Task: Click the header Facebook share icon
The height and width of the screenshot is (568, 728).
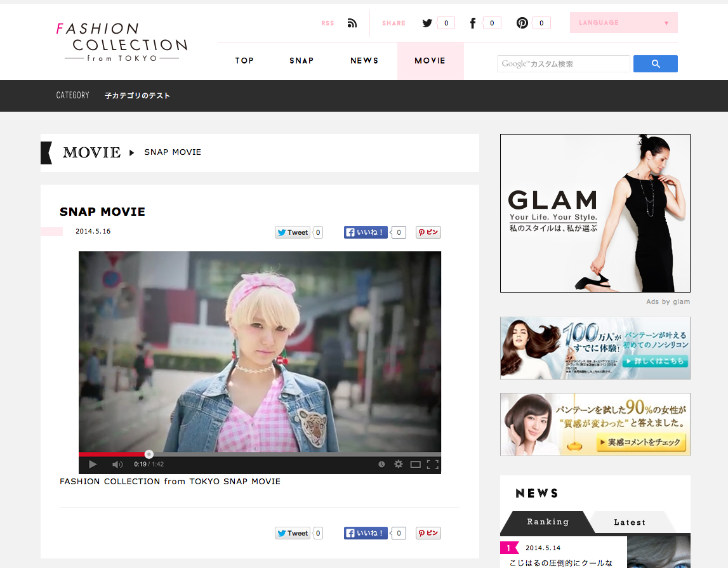Action: (473, 23)
